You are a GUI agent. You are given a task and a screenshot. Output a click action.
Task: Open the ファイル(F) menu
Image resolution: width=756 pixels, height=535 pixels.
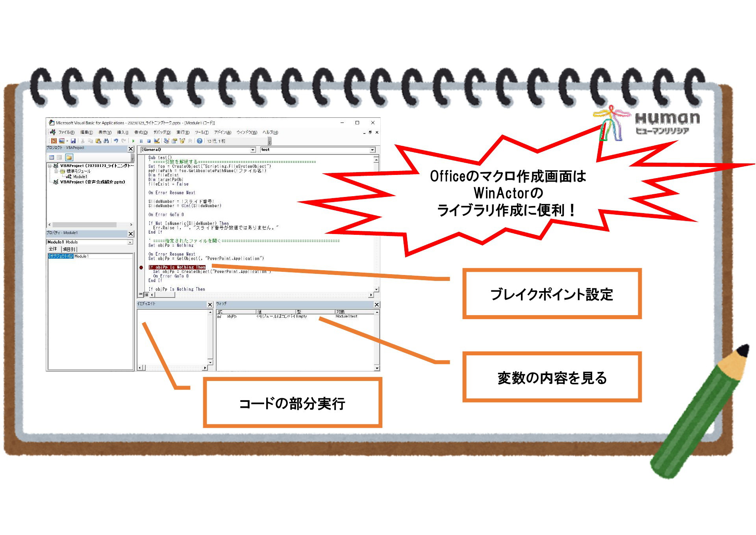67,132
